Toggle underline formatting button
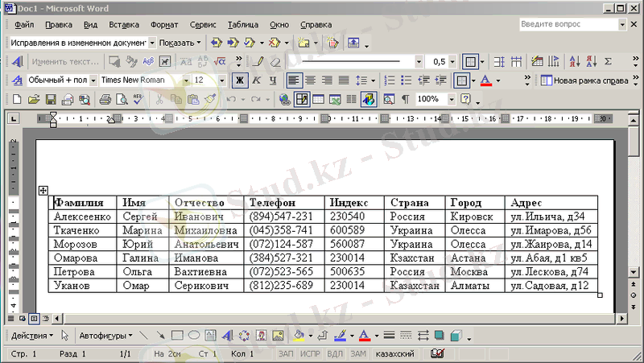 (x=273, y=80)
